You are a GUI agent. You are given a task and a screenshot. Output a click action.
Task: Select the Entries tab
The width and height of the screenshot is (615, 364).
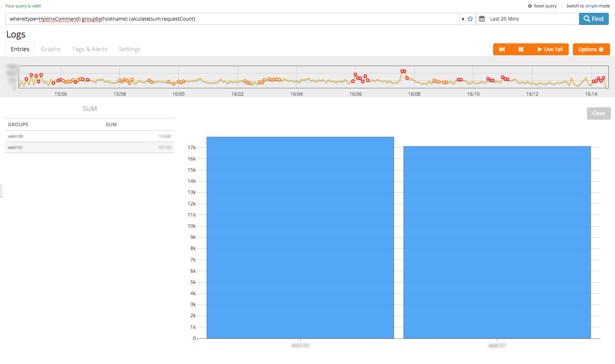click(x=20, y=49)
